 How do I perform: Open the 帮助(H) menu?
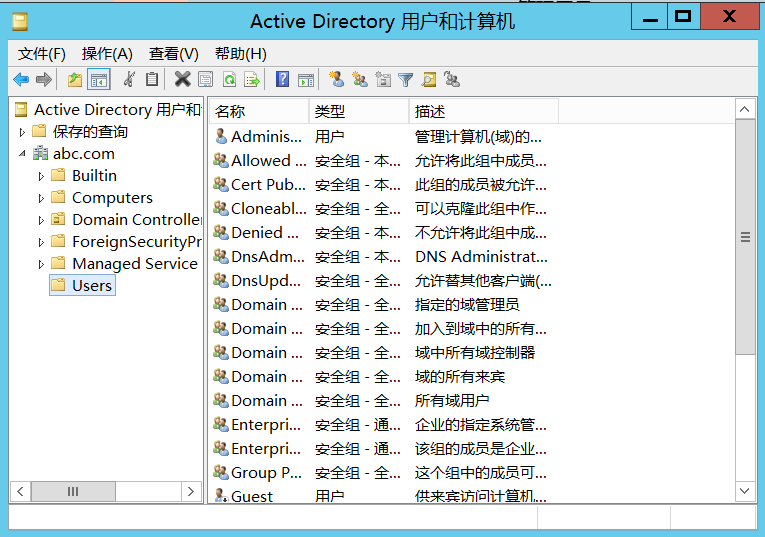241,54
